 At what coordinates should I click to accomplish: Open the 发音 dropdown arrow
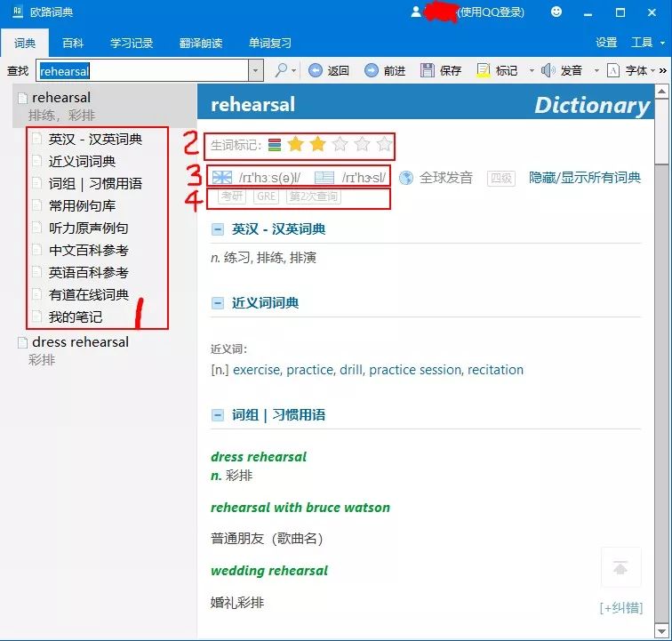pos(596,70)
